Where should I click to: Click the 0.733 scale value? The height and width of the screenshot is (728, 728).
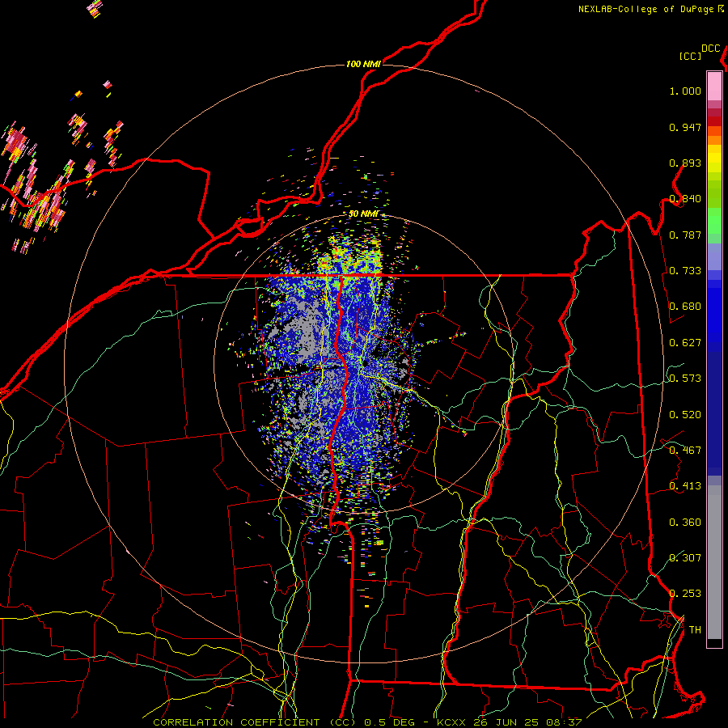685,271
